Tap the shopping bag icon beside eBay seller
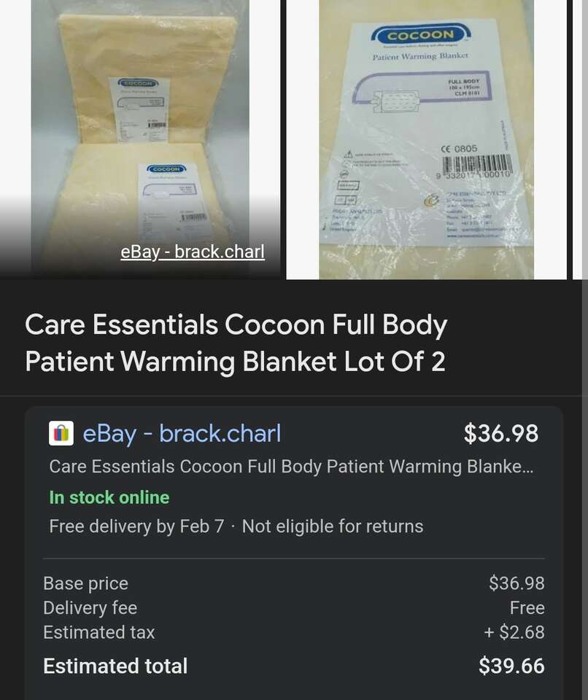 click(61, 433)
